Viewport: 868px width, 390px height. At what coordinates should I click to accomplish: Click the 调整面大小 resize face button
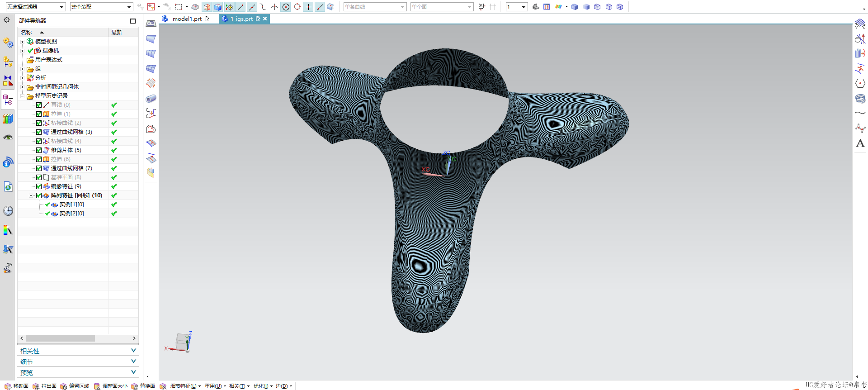point(111,386)
